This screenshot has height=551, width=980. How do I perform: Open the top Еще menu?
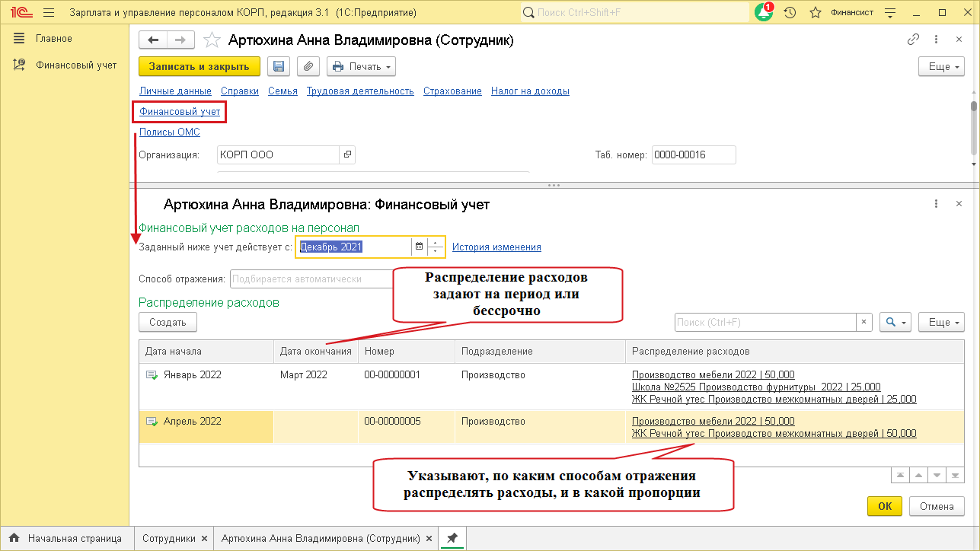point(940,66)
